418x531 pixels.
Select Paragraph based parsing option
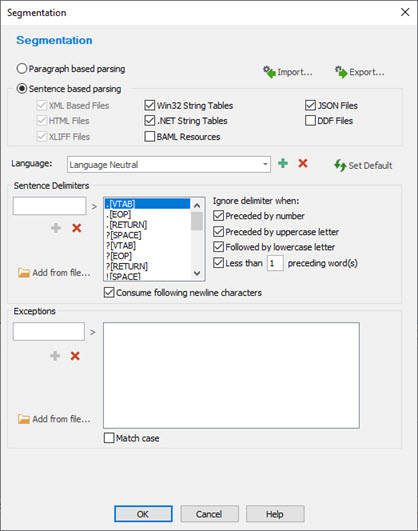(x=22, y=69)
